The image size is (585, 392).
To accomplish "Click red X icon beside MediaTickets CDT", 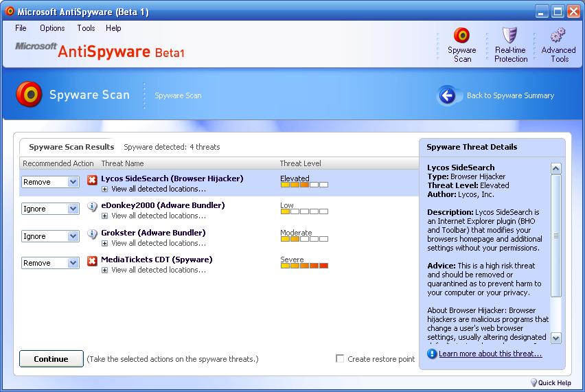I will 92,261.
